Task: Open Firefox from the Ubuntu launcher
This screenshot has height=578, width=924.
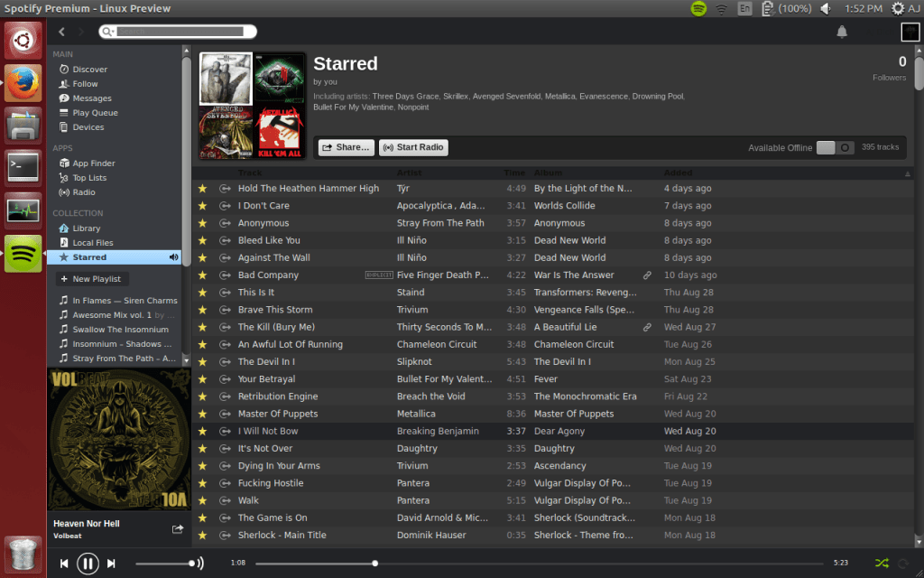Action: [x=23, y=83]
